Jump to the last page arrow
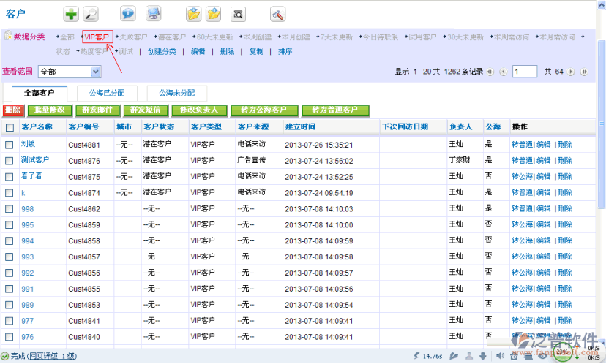The image size is (606, 364). [584, 72]
